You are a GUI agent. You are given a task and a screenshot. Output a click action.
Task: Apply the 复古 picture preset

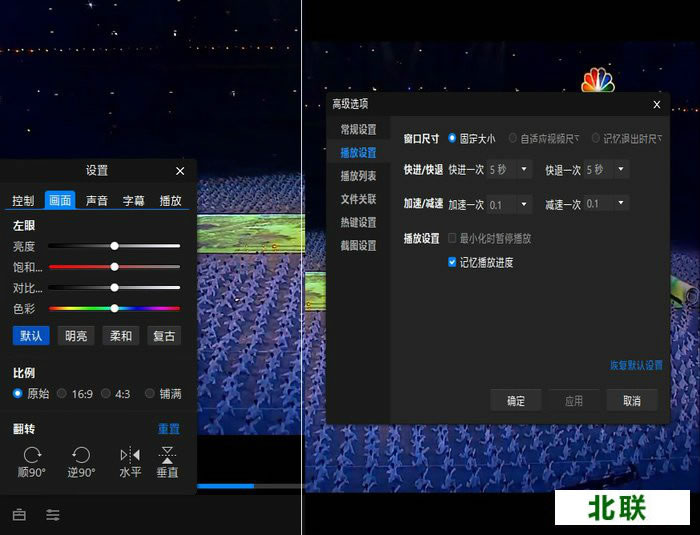[x=164, y=336]
